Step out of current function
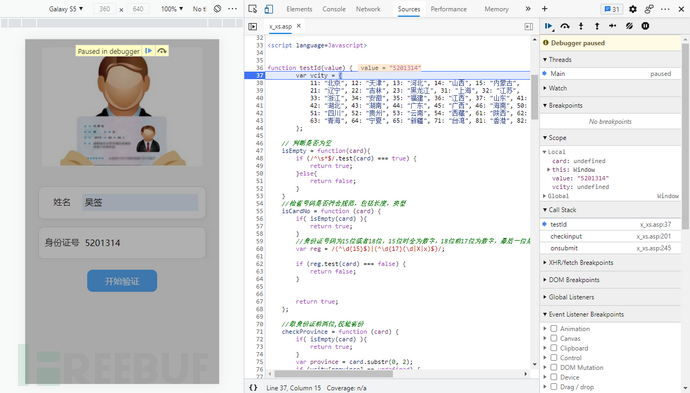 click(597, 26)
